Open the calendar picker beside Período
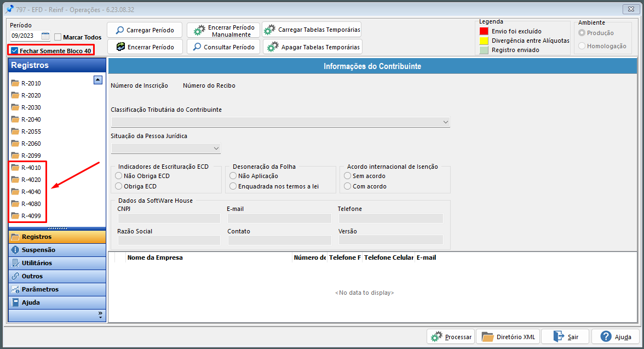The height and width of the screenshot is (349, 644). [x=45, y=36]
